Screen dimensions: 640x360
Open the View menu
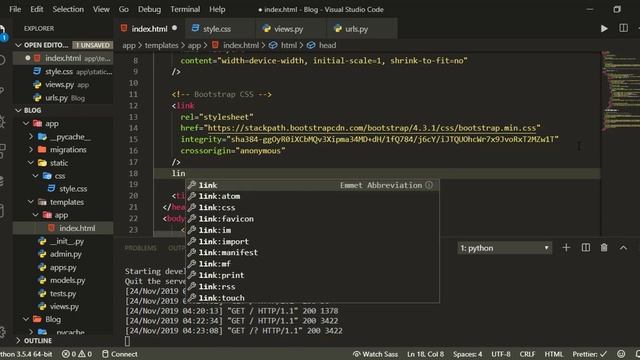point(101,9)
